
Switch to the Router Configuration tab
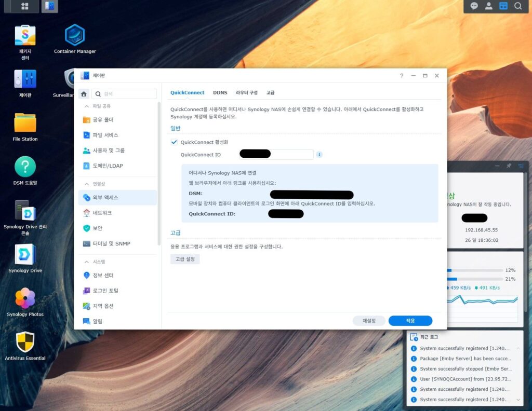click(x=247, y=92)
